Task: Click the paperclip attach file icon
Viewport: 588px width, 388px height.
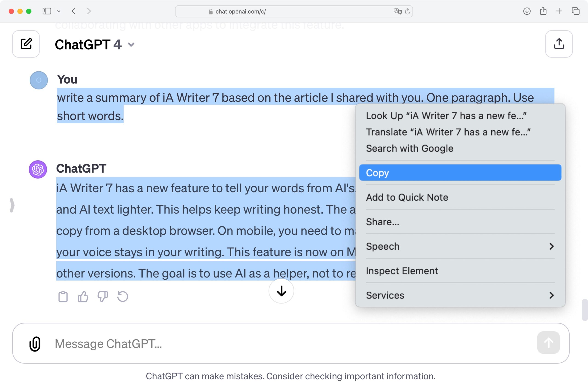Action: (35, 343)
